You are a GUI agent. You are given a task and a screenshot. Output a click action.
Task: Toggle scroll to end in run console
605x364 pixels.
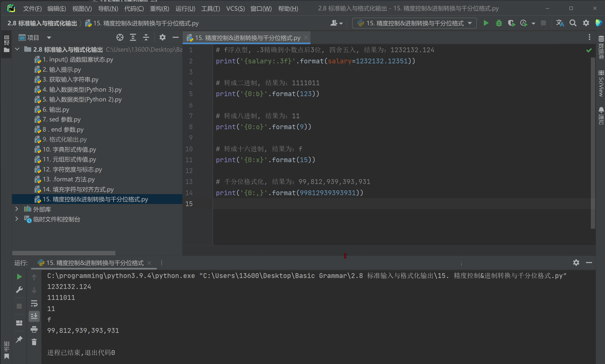click(34, 316)
